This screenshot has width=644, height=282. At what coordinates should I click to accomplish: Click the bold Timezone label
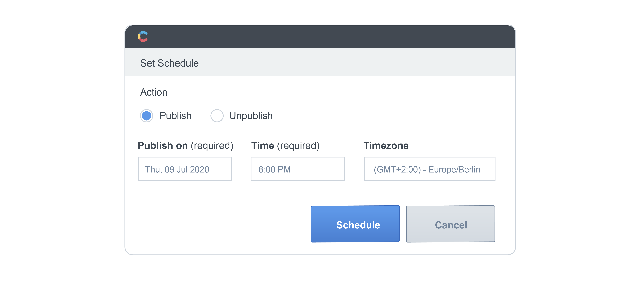click(386, 146)
